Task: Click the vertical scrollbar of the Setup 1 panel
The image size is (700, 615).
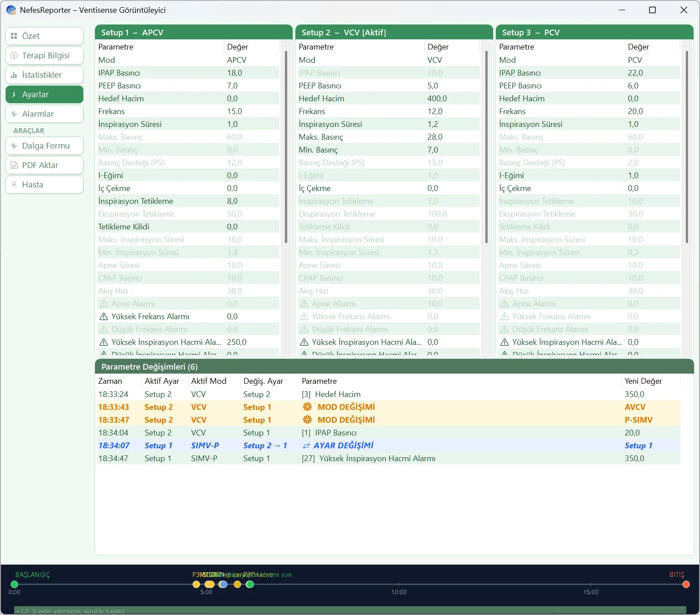Action: [286, 147]
